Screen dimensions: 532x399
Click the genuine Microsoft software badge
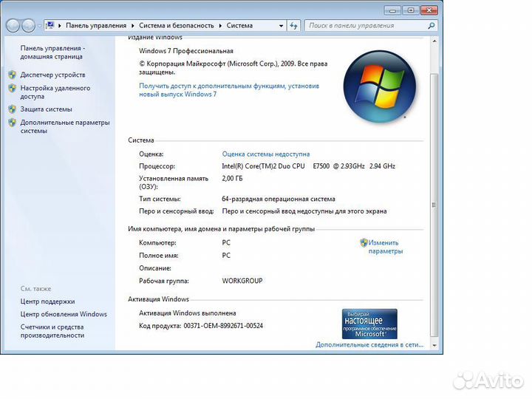369,324
